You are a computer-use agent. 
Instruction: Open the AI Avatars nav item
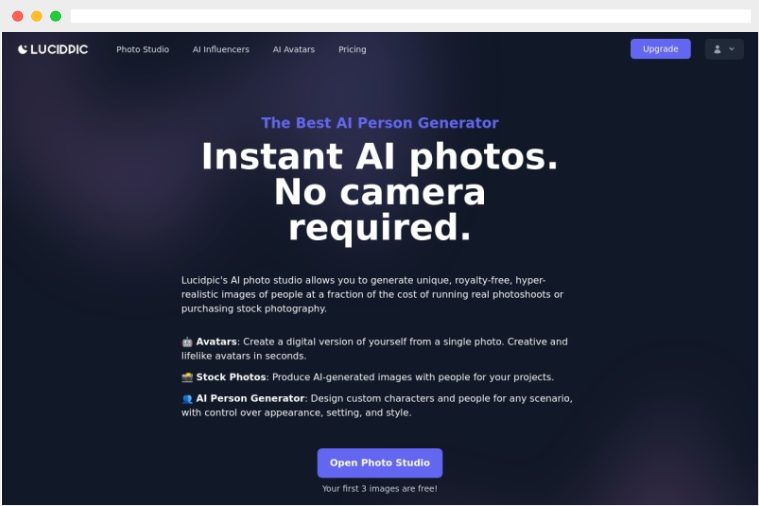(293, 49)
